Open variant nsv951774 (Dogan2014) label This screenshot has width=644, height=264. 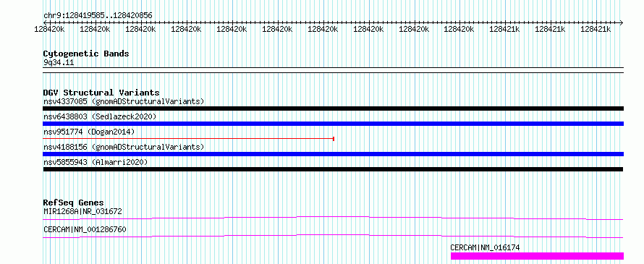tap(89, 132)
